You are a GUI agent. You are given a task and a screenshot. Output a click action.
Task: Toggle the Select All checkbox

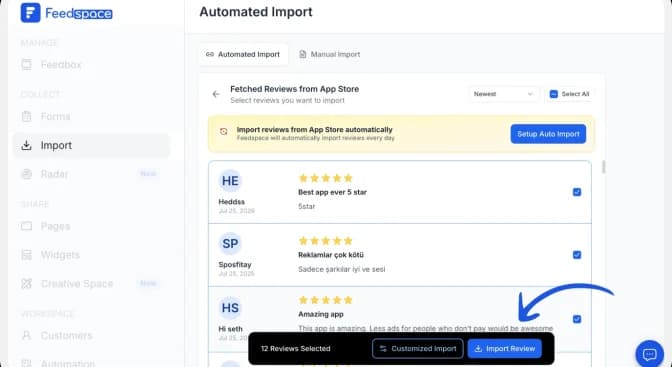point(554,94)
